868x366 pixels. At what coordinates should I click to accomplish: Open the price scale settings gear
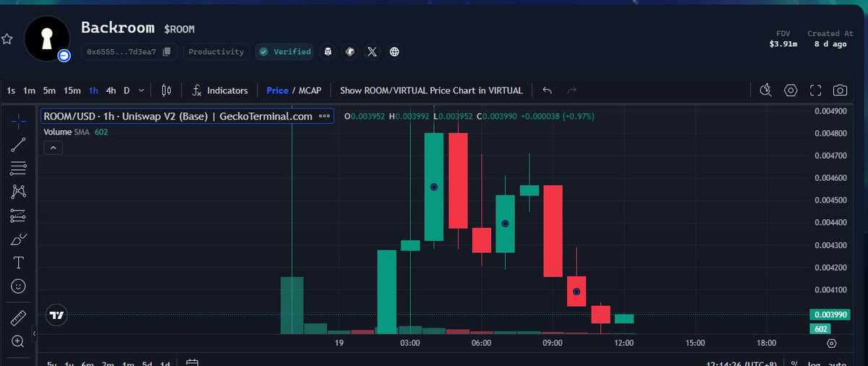click(831, 343)
